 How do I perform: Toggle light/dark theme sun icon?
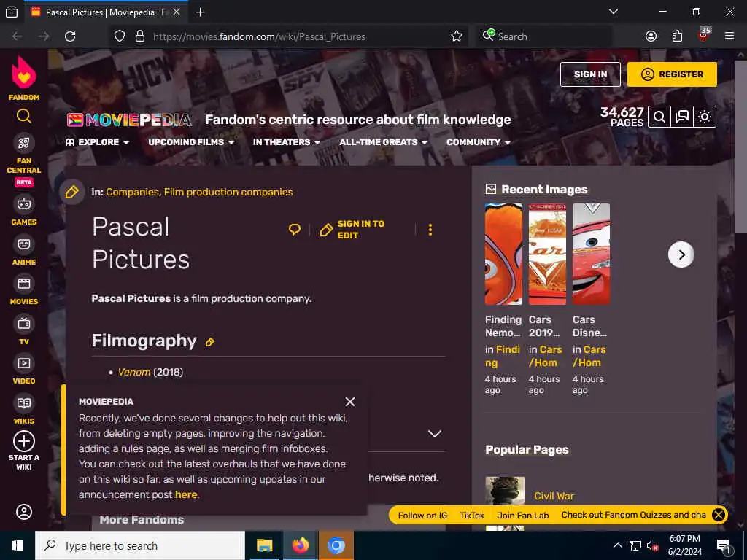(705, 117)
